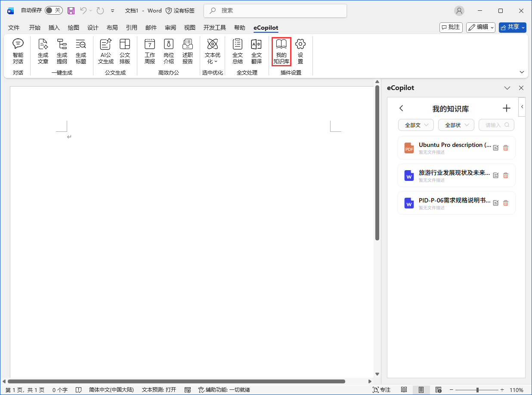Toggle 文本预测 in status bar
Viewport: 532px width, 395px height.
point(159,390)
